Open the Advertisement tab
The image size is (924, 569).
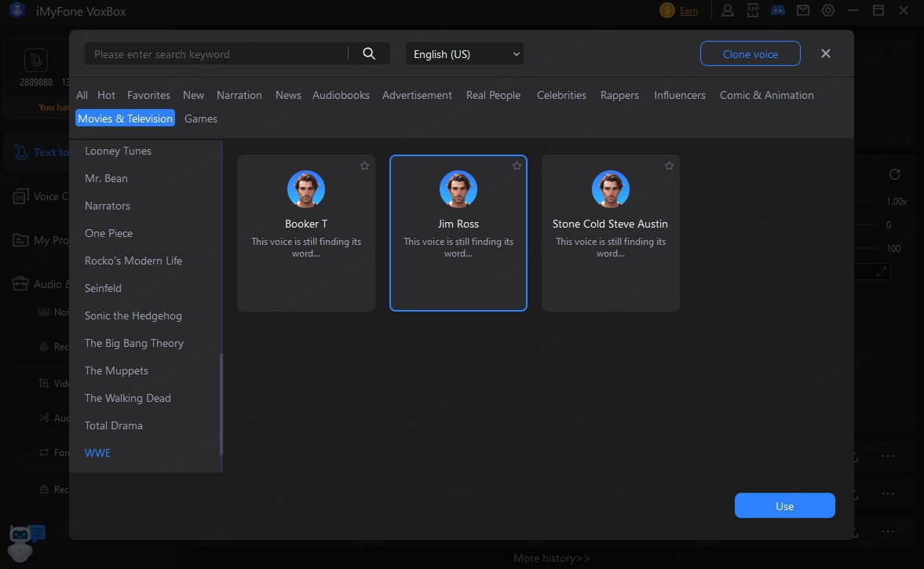(x=417, y=95)
